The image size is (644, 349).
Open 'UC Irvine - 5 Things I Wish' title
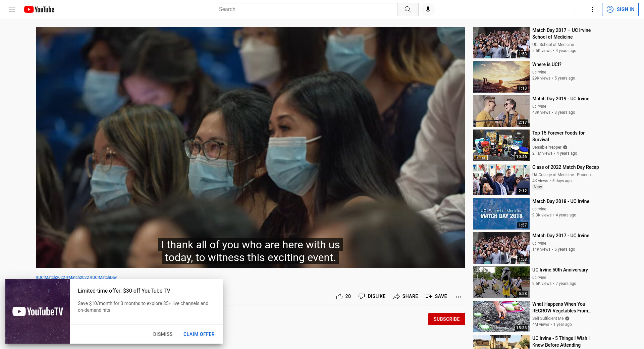click(x=561, y=342)
